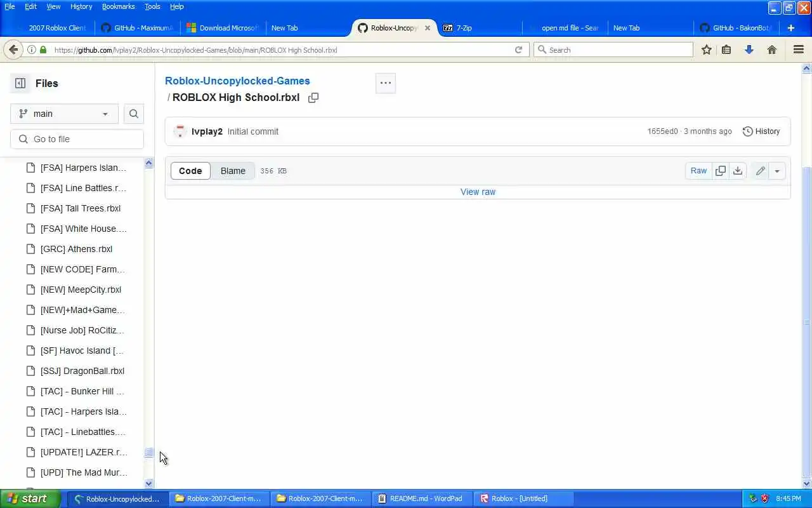Open File menu

10,6
